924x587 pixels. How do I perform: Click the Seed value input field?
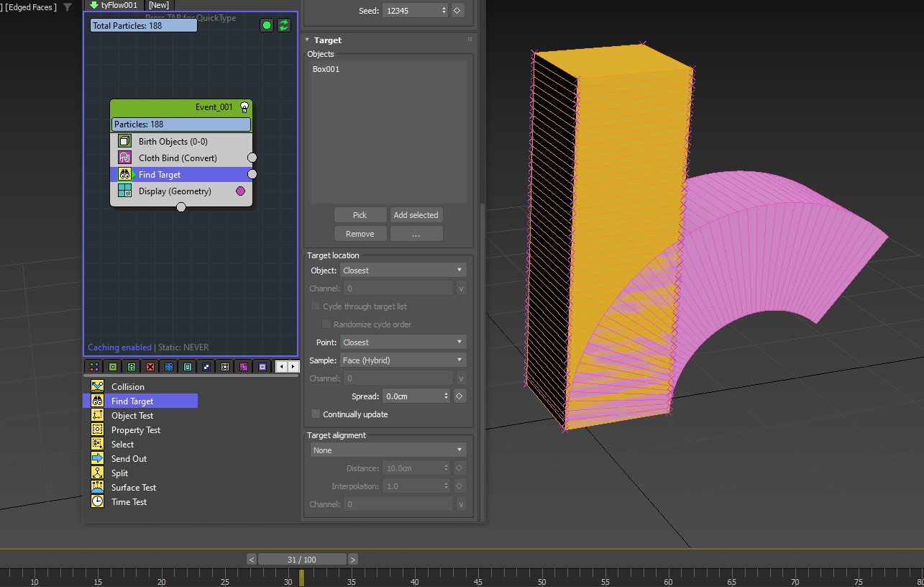pyautogui.click(x=411, y=11)
